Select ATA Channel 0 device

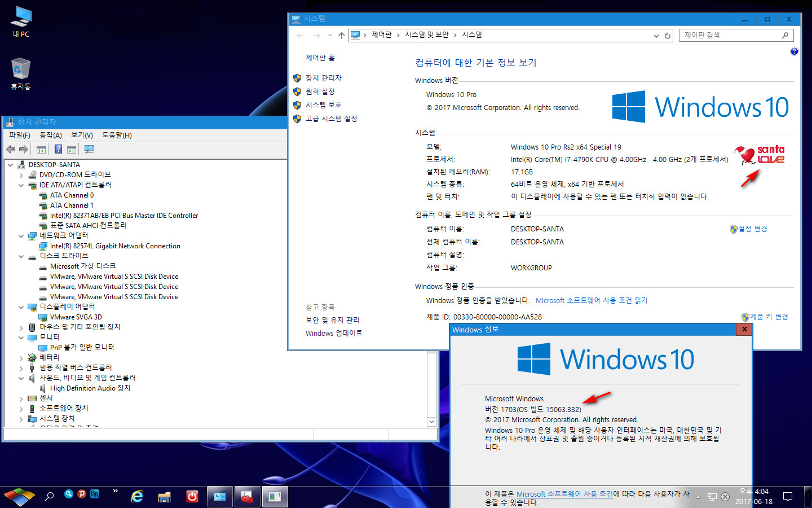(72, 195)
